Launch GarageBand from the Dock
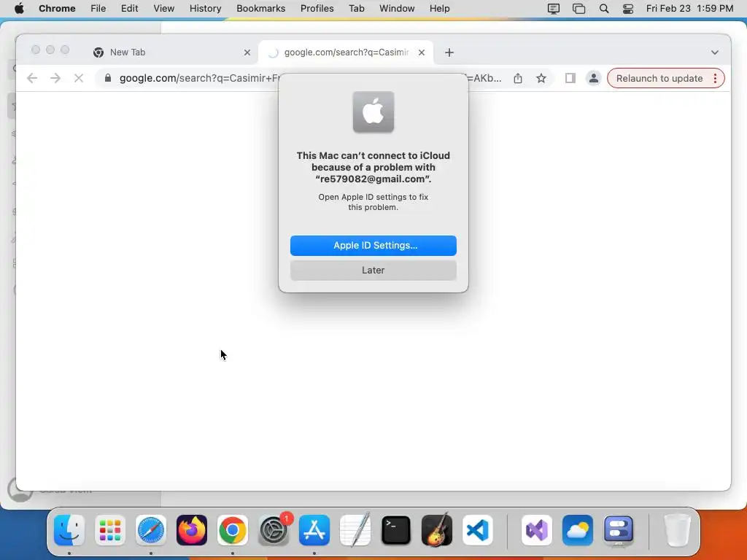Viewport: 747px width, 560px height. 437,530
